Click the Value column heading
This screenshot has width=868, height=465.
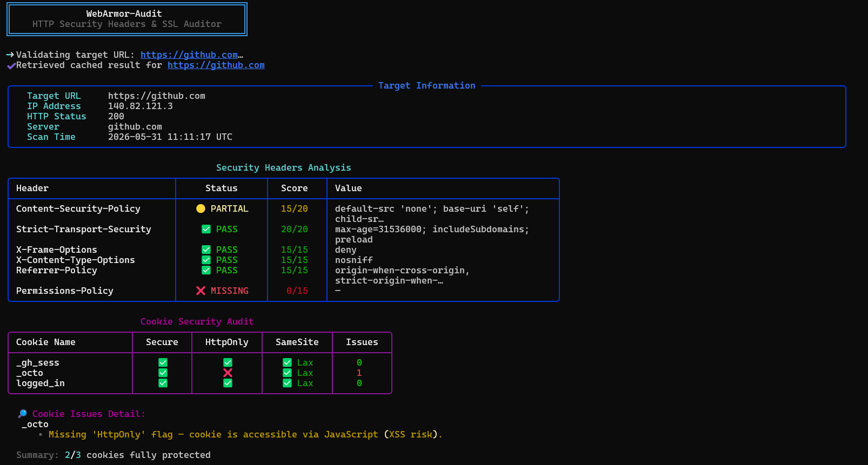tap(349, 188)
